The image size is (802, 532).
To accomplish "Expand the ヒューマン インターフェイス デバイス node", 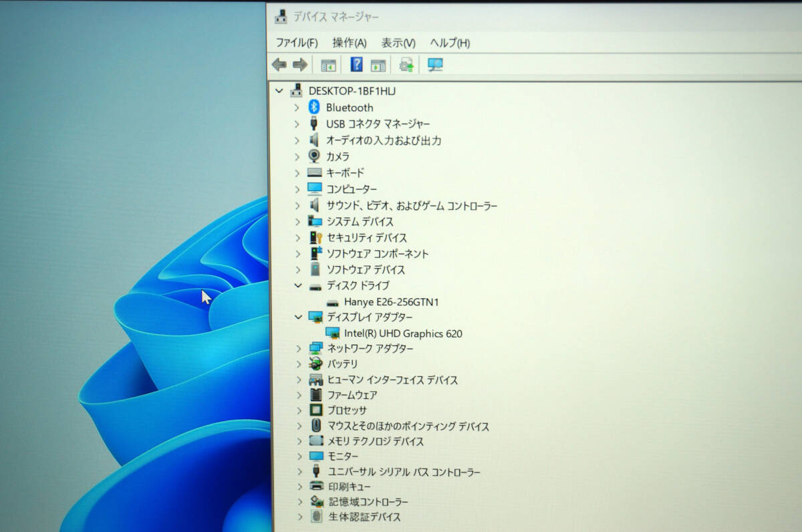I will [298, 380].
